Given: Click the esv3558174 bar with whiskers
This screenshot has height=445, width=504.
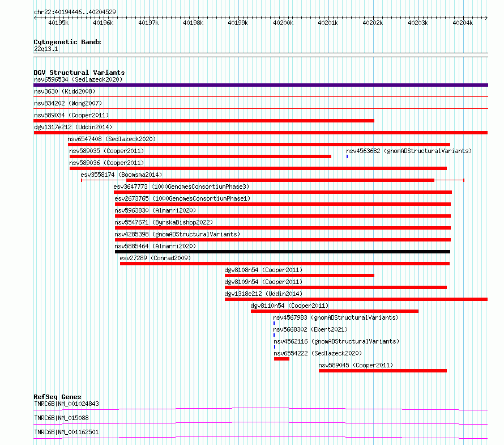Looking at the screenshot, I should click(272, 180).
